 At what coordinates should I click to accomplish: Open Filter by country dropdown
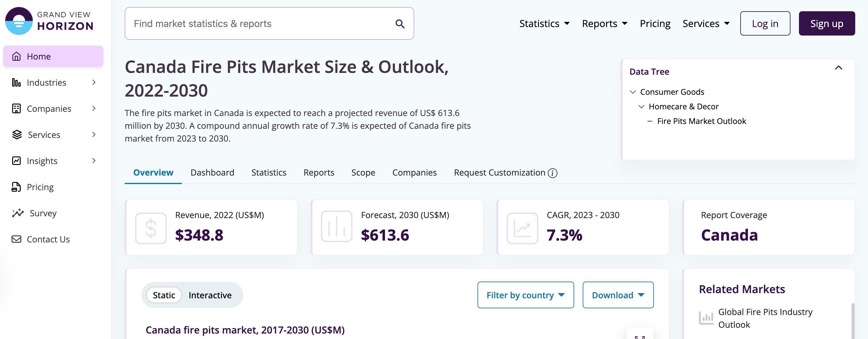(525, 295)
